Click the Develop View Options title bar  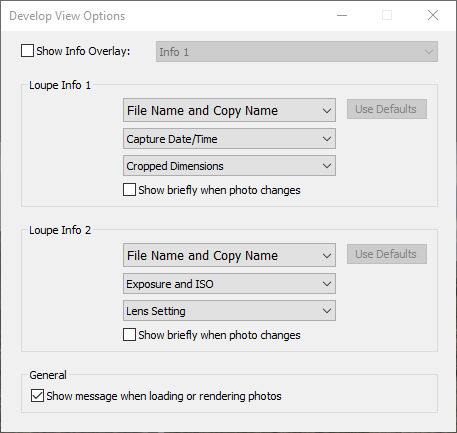(167, 16)
